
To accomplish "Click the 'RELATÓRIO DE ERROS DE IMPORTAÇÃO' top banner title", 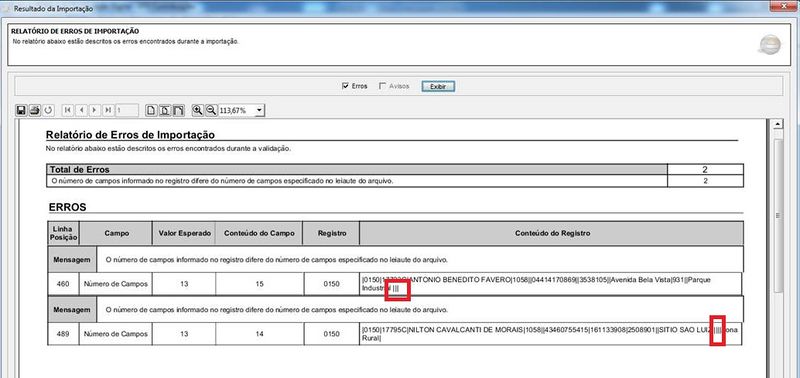I will pyautogui.click(x=75, y=32).
